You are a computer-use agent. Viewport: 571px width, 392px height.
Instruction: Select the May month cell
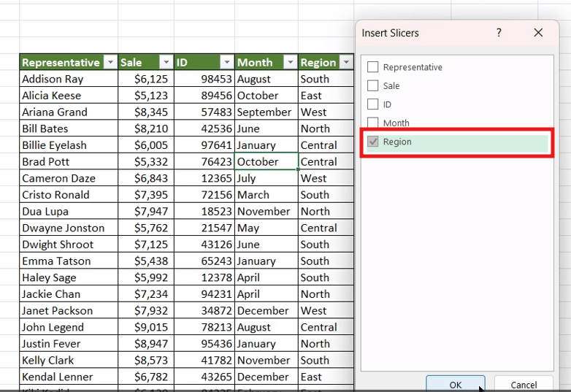267,228
